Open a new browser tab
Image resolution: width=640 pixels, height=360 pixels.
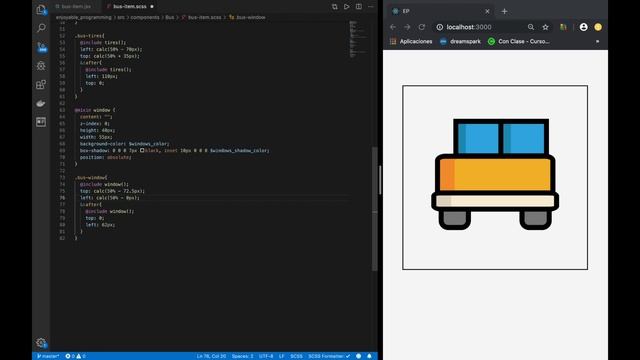(x=504, y=11)
